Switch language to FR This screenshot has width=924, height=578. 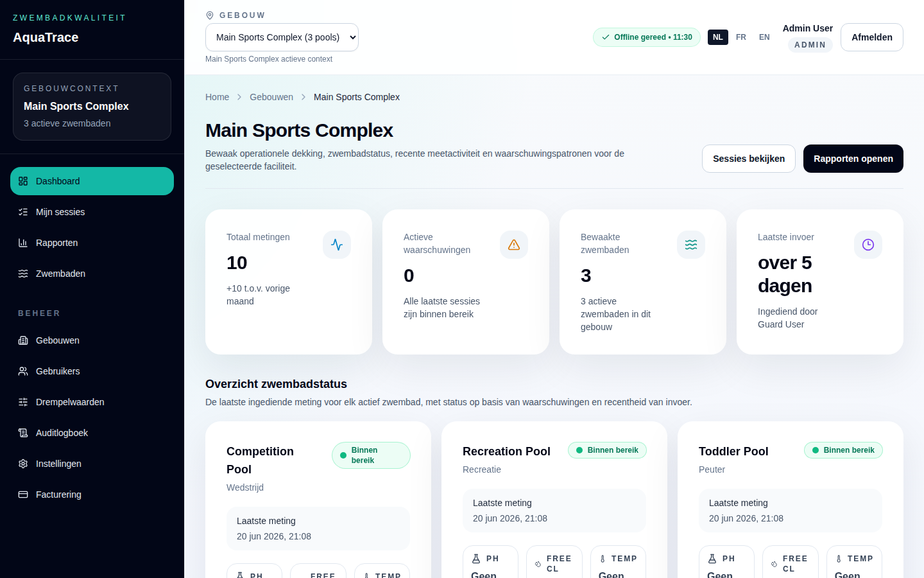(741, 37)
